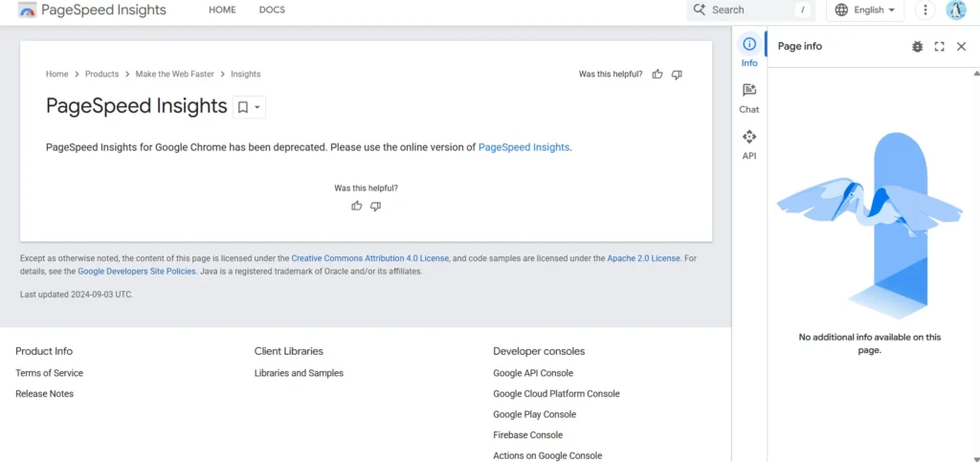Open Actions on Google Console link
This screenshot has width=980, height=462.
click(x=547, y=455)
